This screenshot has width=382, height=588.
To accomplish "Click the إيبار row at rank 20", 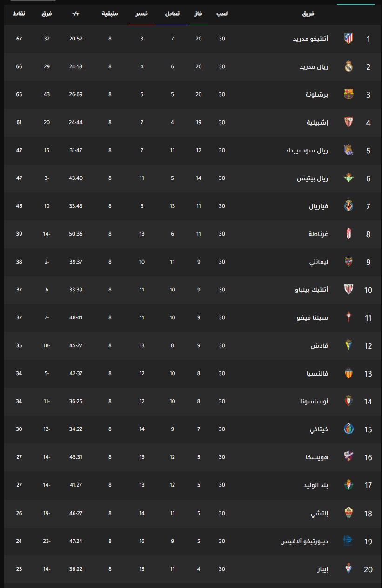I will [x=191, y=569].
